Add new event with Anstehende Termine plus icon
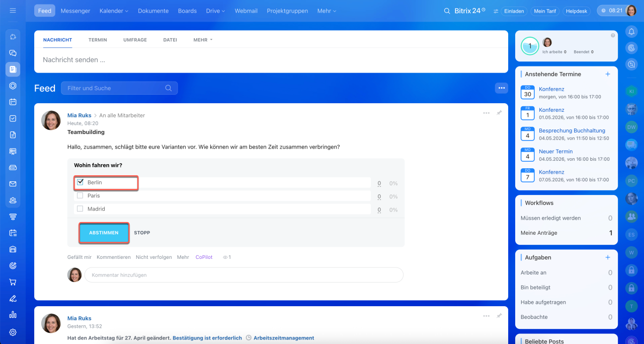 (608, 74)
